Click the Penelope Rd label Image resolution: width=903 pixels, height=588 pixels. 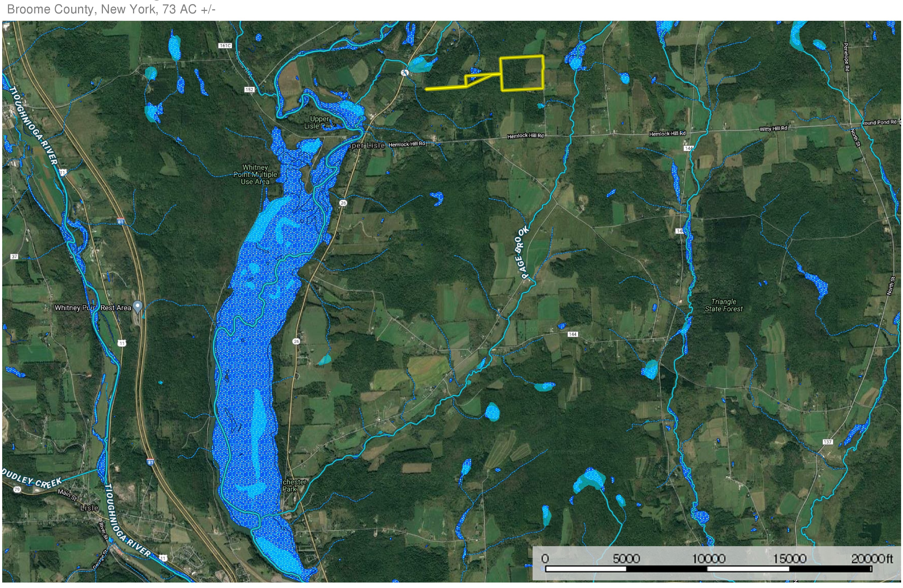tap(846, 57)
